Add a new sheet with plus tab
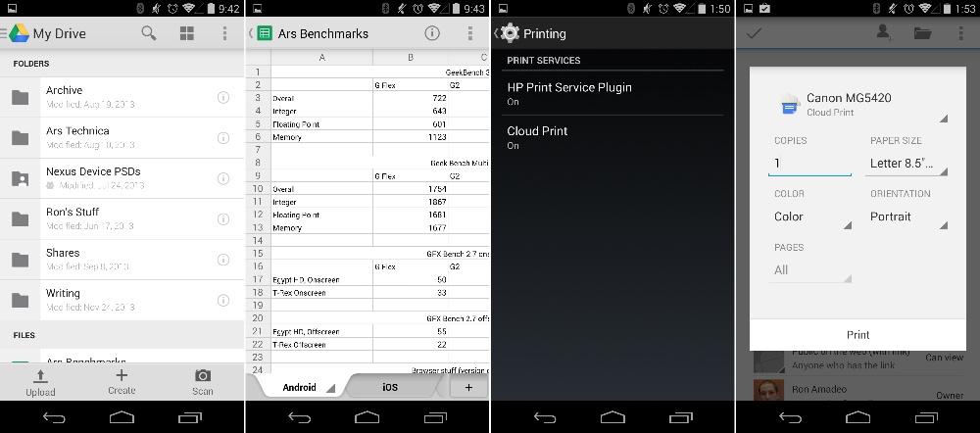The image size is (980, 433). pos(468,387)
